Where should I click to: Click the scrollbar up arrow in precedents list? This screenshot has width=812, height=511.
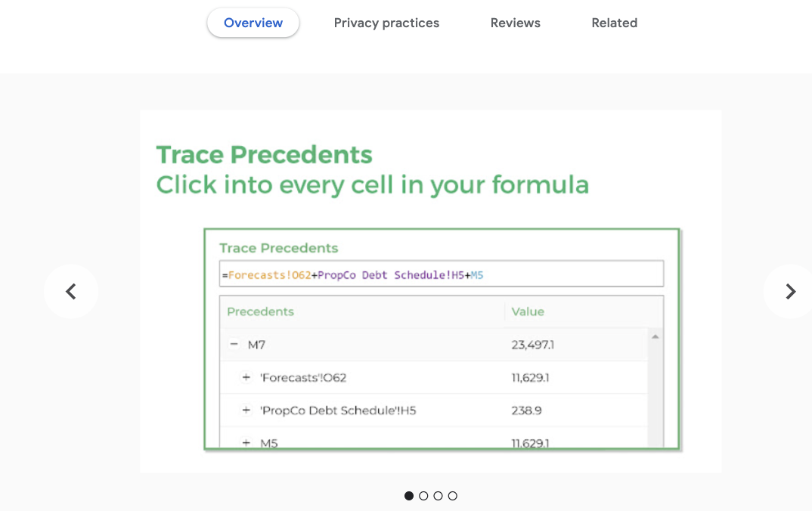point(655,336)
